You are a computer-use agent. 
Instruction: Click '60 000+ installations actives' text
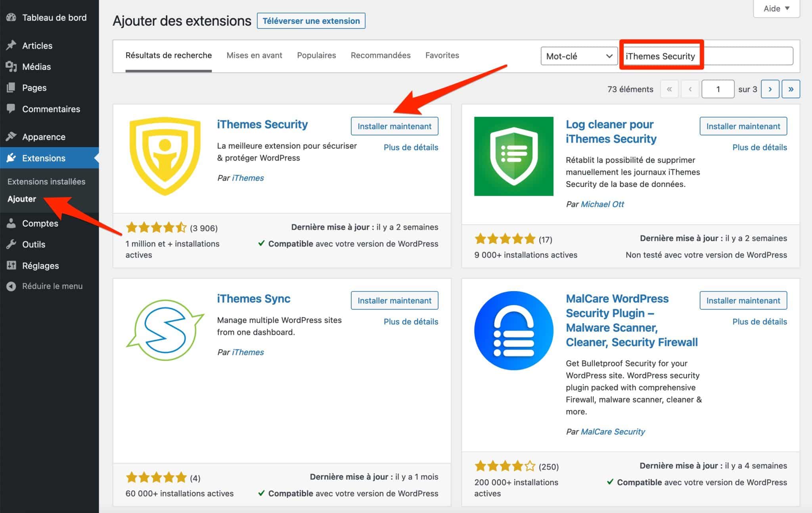tap(180, 493)
